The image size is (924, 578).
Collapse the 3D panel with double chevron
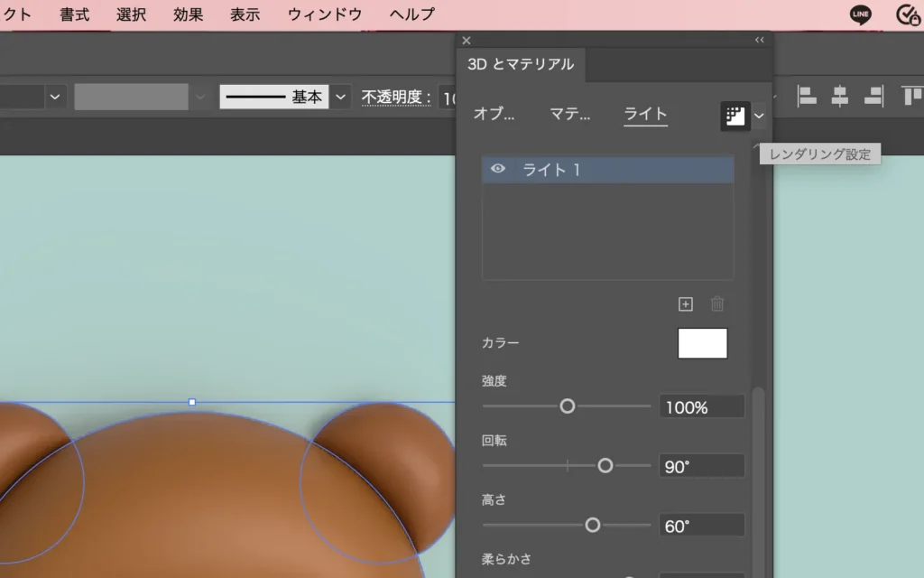[x=759, y=41]
